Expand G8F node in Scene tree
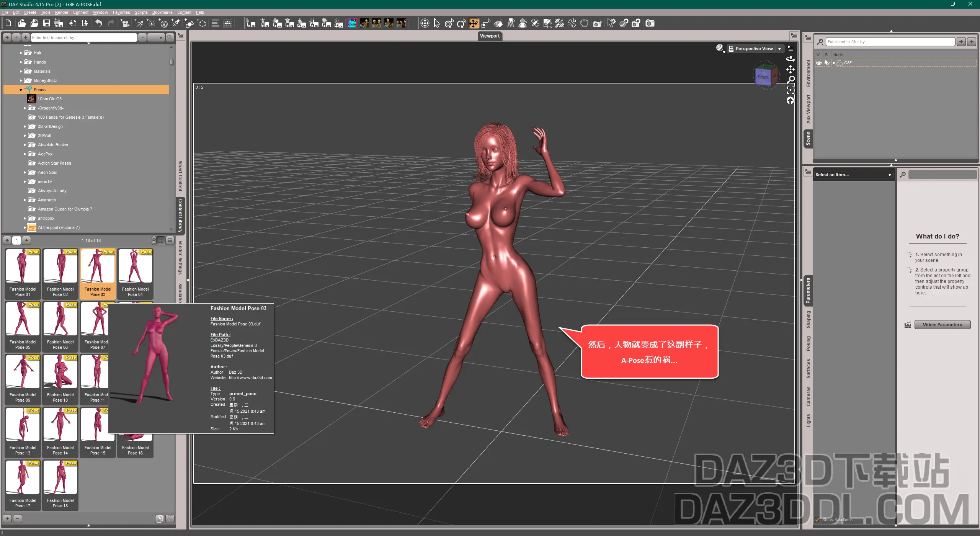Viewport: 980px width, 536px height. tap(834, 63)
